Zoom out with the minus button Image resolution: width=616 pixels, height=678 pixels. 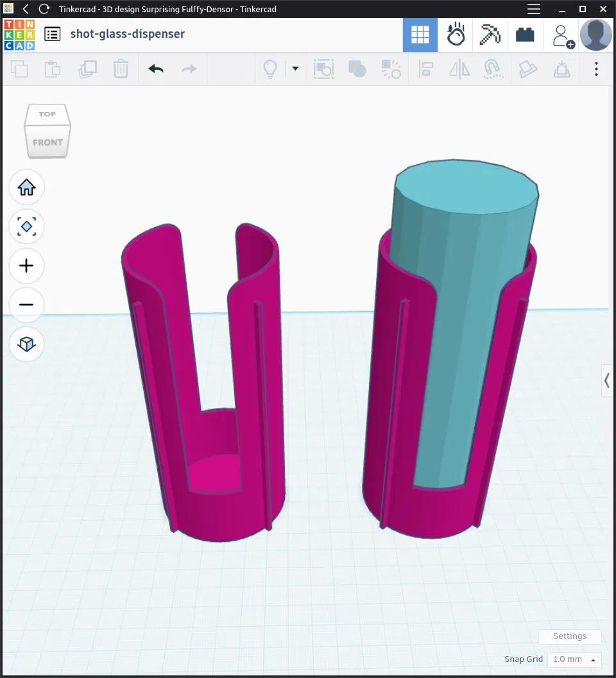26,305
